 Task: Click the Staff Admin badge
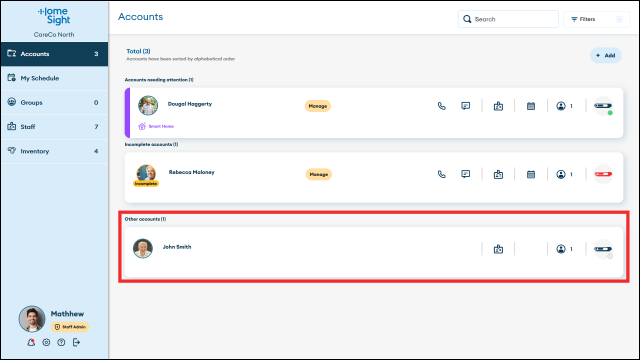pyautogui.click(x=70, y=327)
